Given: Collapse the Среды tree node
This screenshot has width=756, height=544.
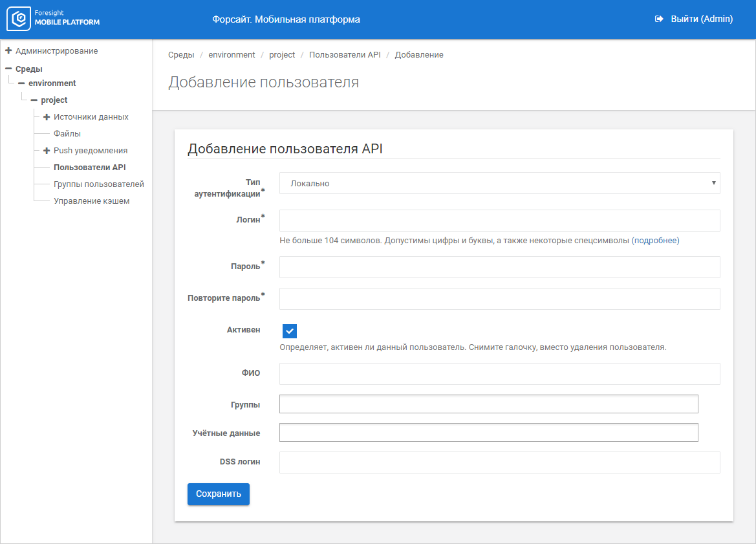Looking at the screenshot, I should coord(8,69).
